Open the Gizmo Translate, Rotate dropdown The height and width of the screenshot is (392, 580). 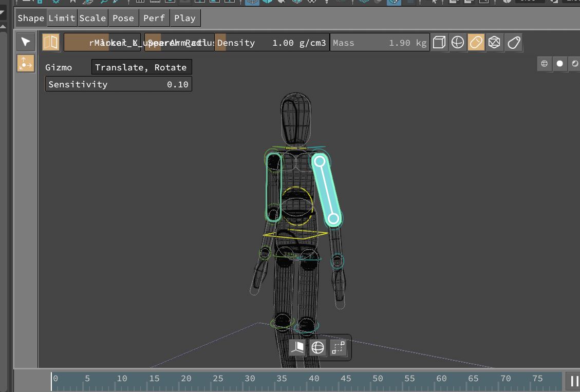point(141,67)
